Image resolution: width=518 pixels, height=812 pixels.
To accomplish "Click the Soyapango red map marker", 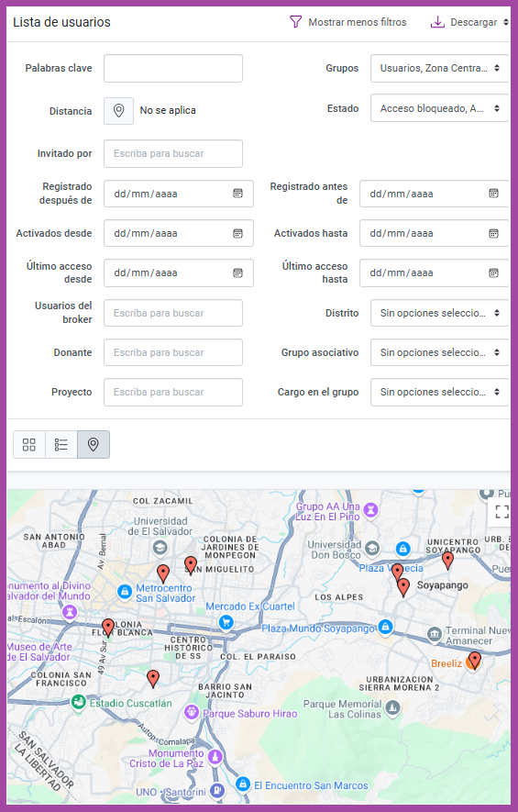I will tap(403, 588).
